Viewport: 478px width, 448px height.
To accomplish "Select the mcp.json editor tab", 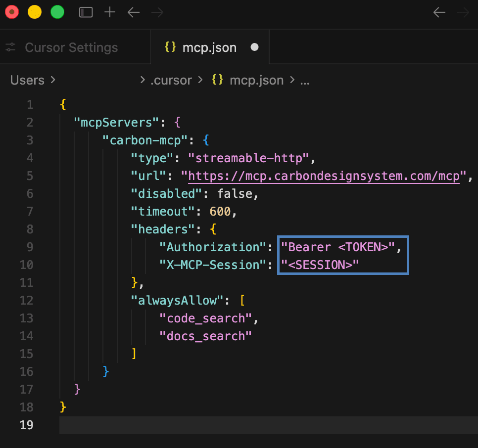I will (210, 47).
